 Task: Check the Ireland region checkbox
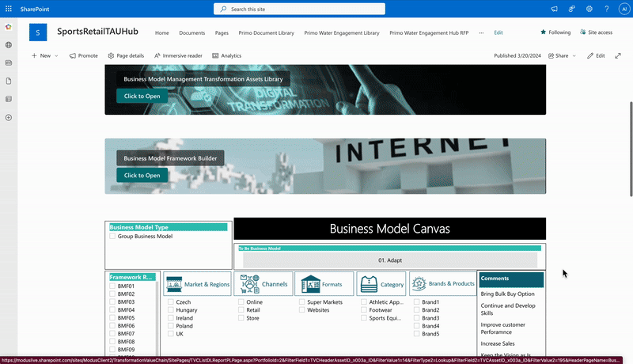171,318
